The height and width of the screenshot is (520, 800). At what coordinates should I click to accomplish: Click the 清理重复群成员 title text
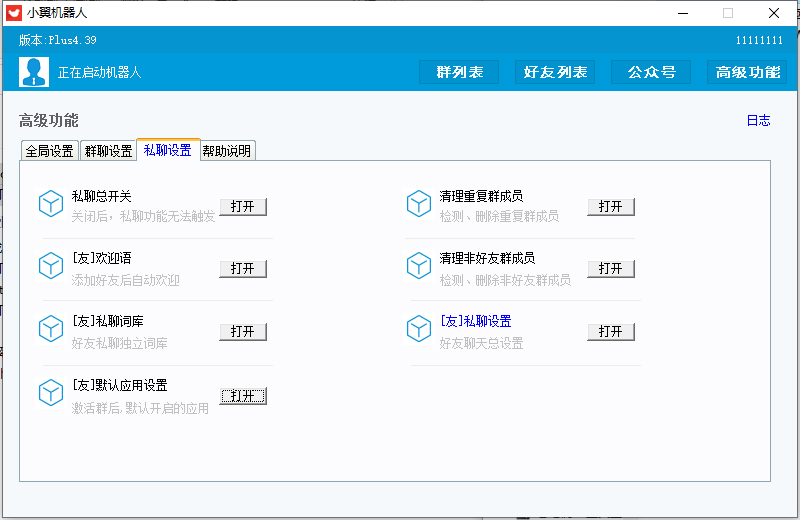(x=481, y=196)
